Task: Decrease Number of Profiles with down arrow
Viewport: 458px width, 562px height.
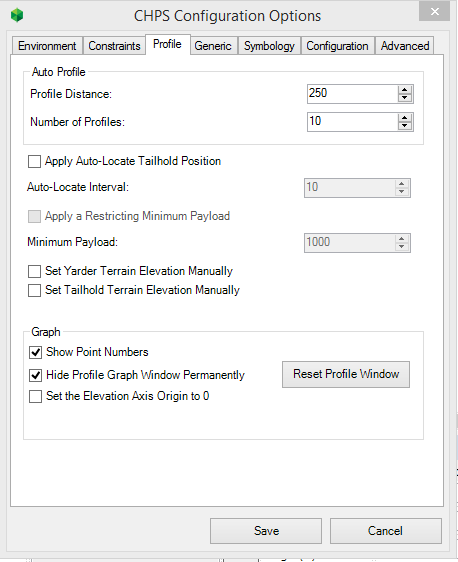Action: click(405, 126)
